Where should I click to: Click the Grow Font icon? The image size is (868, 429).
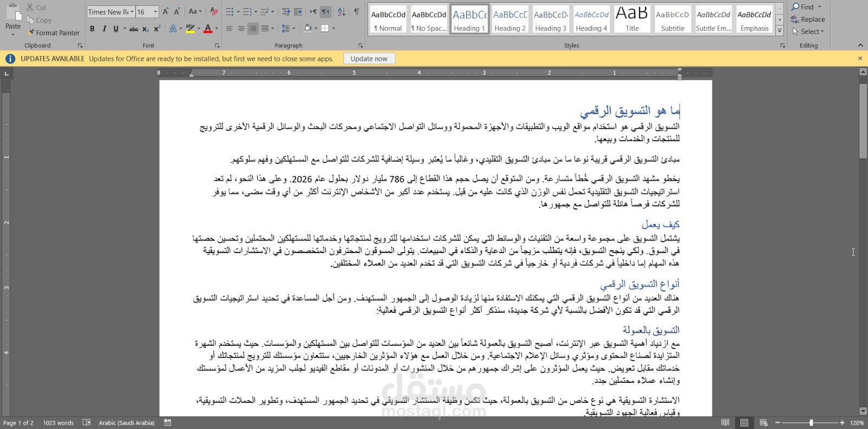click(165, 11)
